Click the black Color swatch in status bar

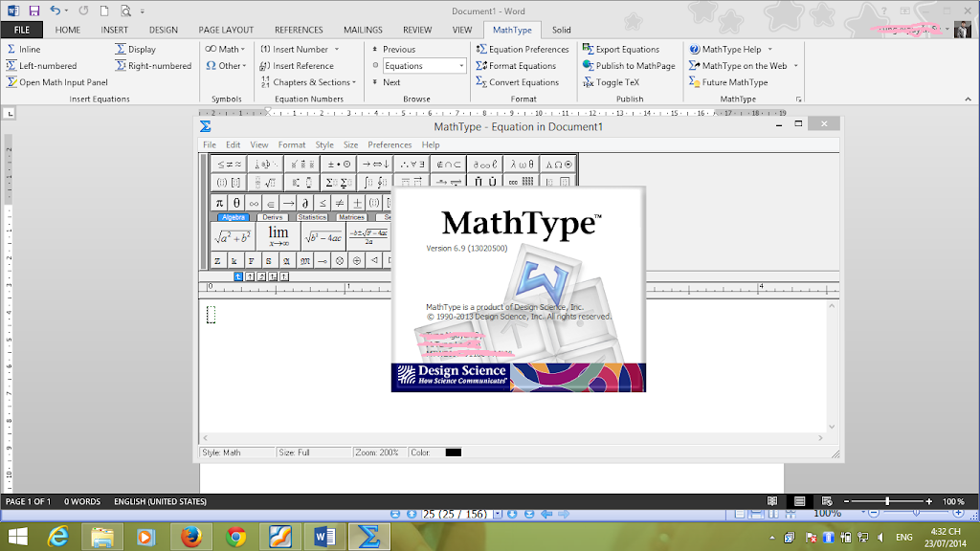453,452
